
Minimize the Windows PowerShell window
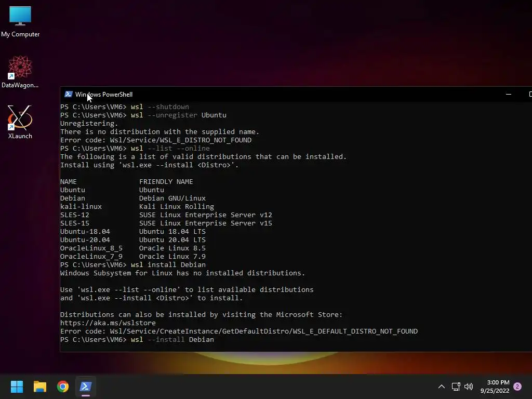[x=508, y=95]
